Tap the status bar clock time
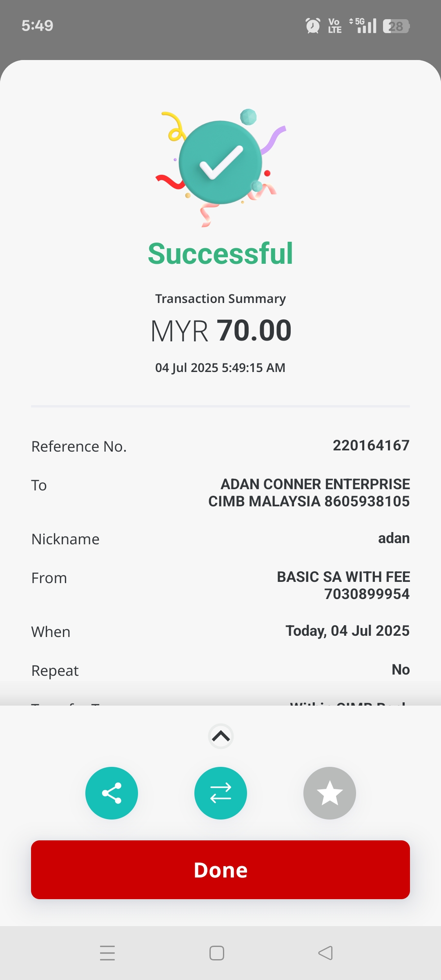 [38, 26]
